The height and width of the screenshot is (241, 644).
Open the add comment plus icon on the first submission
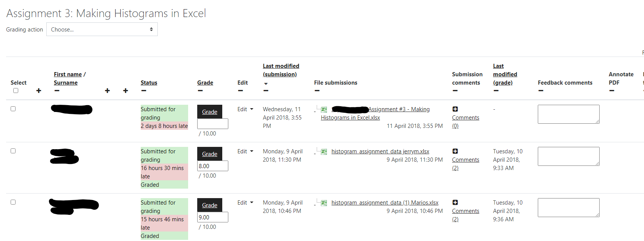click(x=455, y=109)
